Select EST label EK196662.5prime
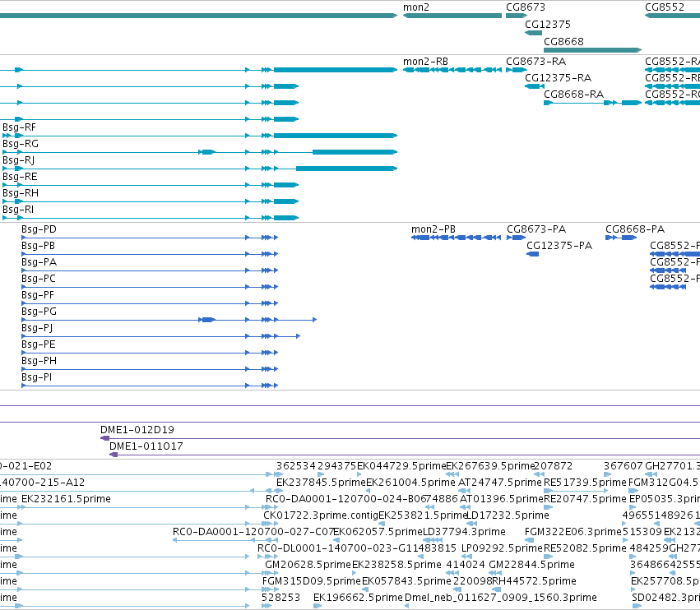700x610 pixels. 358,598
